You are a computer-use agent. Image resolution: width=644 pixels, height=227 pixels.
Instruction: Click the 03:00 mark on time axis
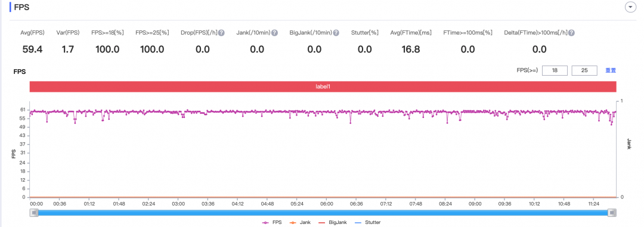click(x=178, y=203)
